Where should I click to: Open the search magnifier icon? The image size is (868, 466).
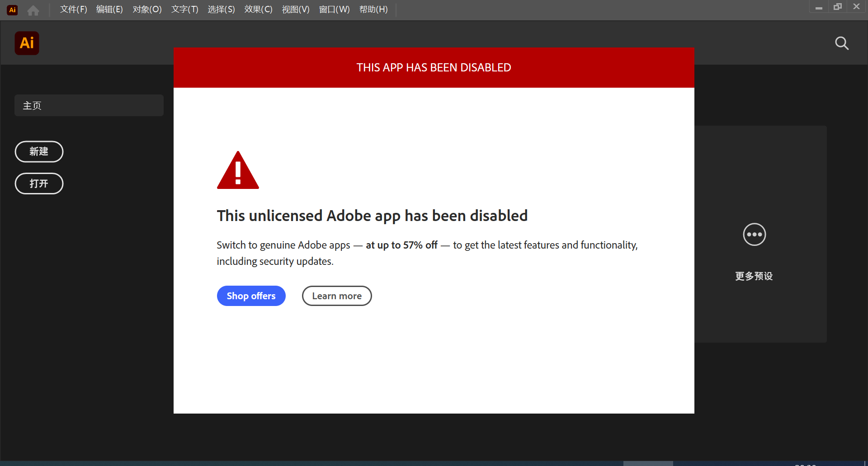[842, 43]
